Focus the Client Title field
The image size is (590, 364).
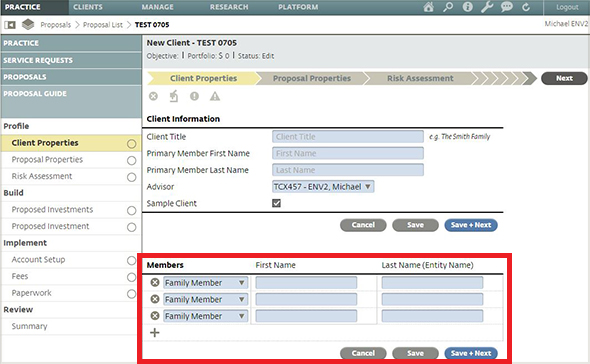[348, 137]
